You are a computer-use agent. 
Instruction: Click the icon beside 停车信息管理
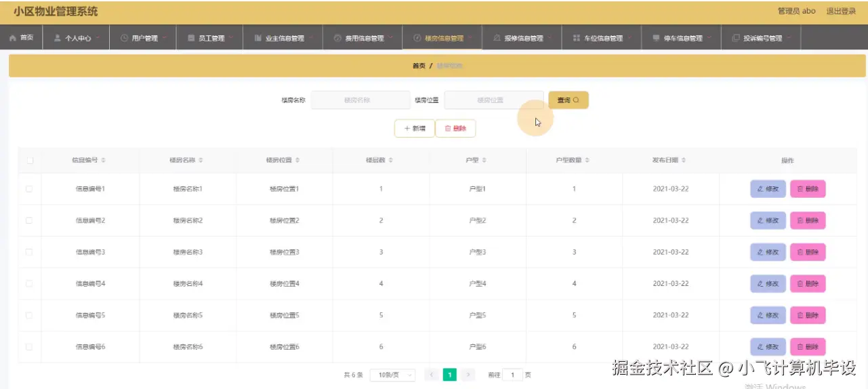656,38
